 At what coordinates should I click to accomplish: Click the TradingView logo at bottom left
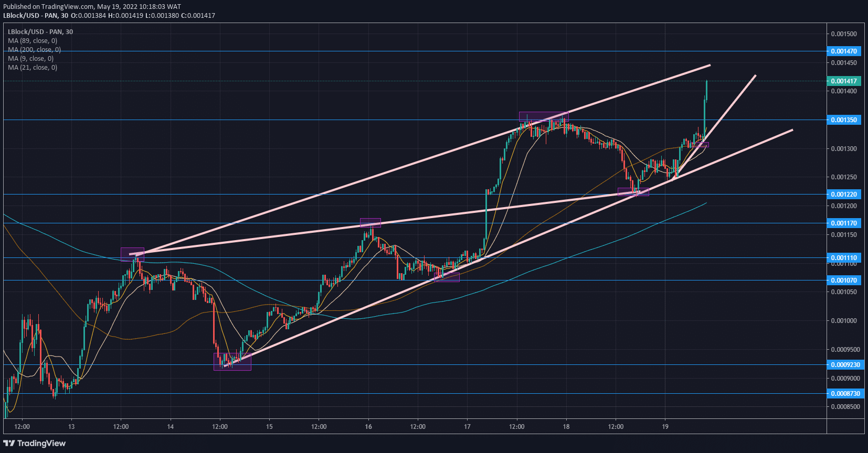(35, 444)
